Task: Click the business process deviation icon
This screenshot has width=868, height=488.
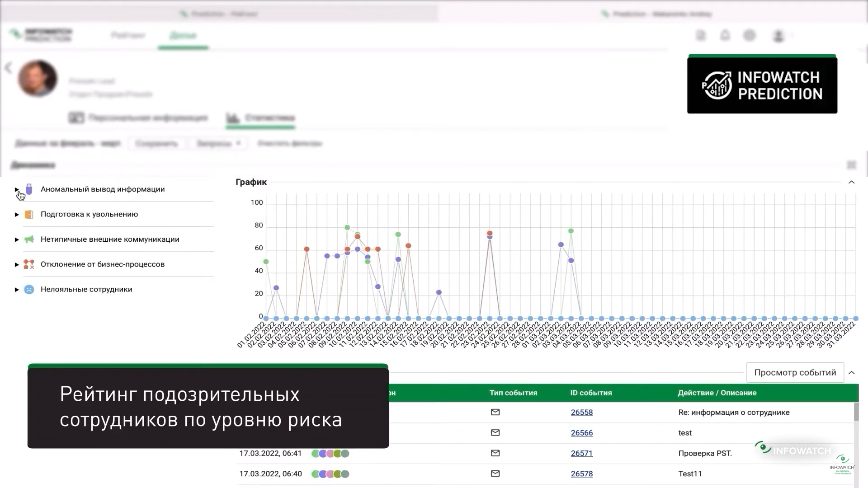Action: [29, 264]
